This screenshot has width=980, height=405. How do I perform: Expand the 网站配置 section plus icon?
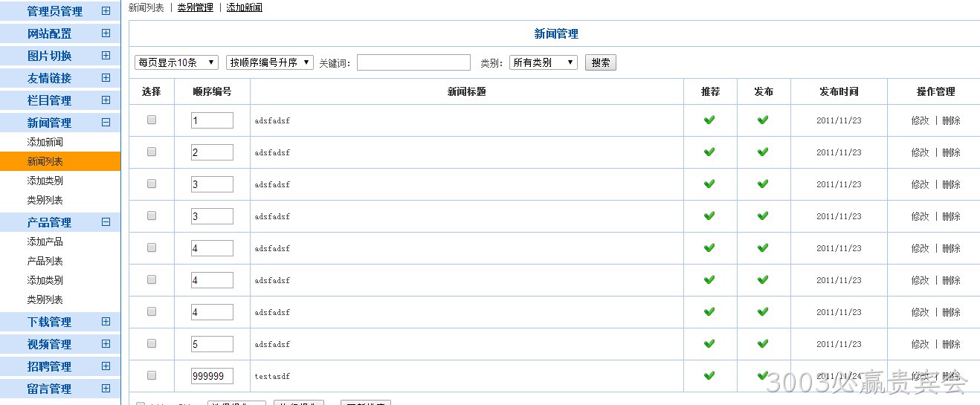pos(106,33)
